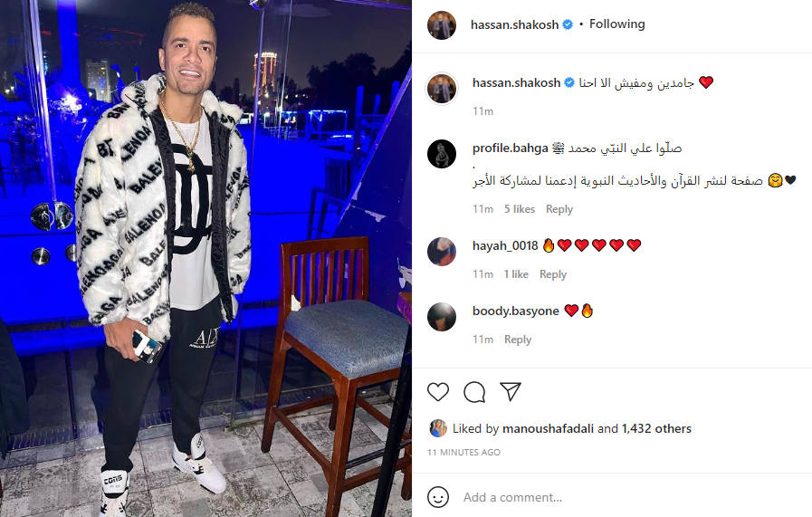The width and height of the screenshot is (812, 517).
Task: View 5 likes on profile.bahga comment
Action: coord(520,209)
